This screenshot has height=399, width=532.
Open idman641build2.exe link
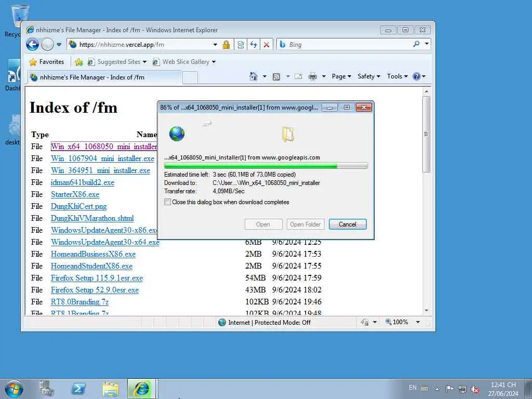click(x=83, y=182)
